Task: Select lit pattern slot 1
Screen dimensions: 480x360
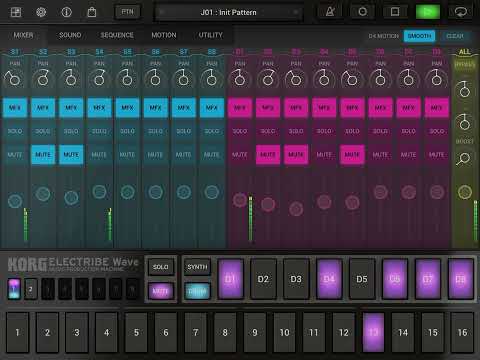Action: pyautogui.click(x=14, y=289)
